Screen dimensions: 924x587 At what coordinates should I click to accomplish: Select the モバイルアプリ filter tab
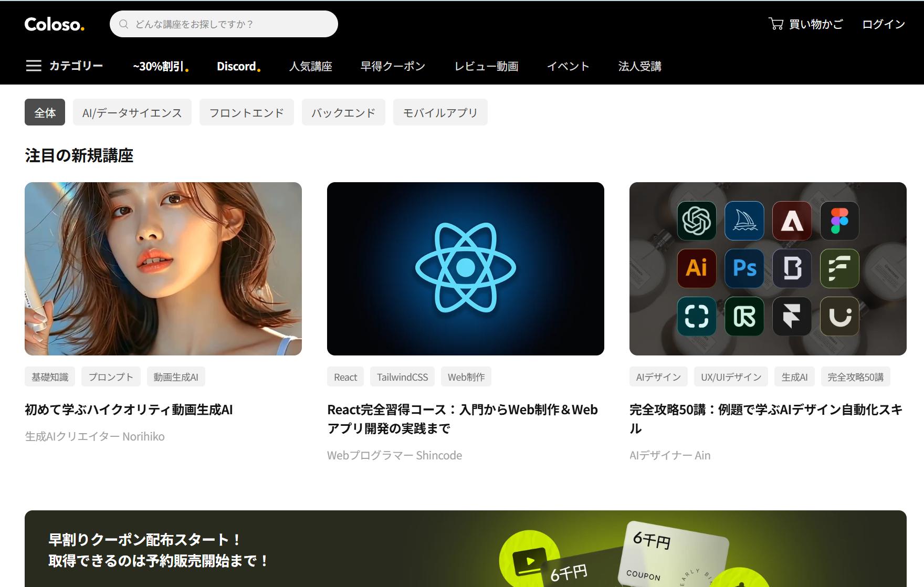pos(440,112)
